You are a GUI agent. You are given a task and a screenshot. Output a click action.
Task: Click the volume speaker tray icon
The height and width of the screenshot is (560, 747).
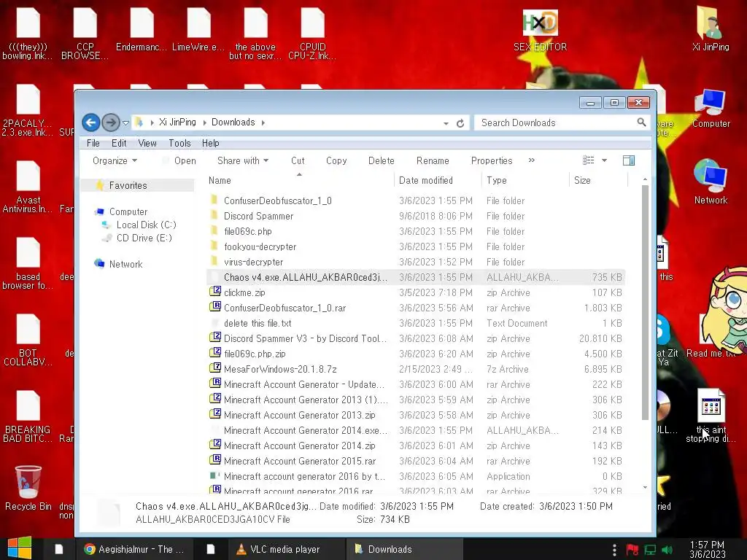[667, 550]
